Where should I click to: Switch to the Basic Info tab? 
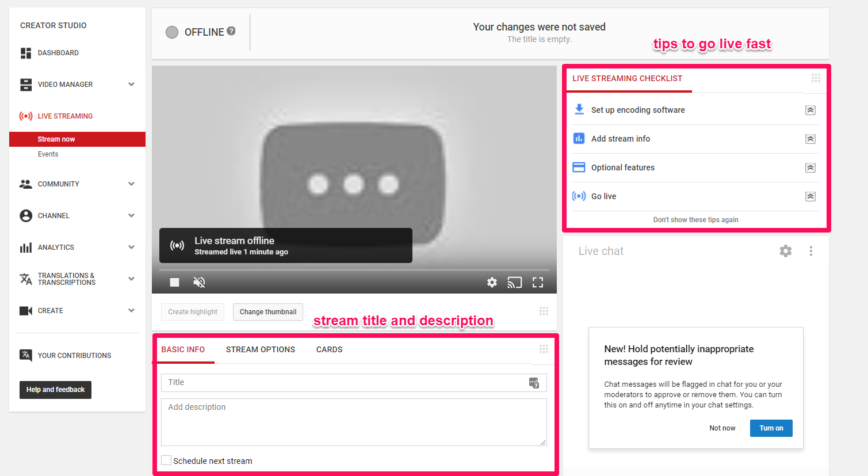(183, 349)
